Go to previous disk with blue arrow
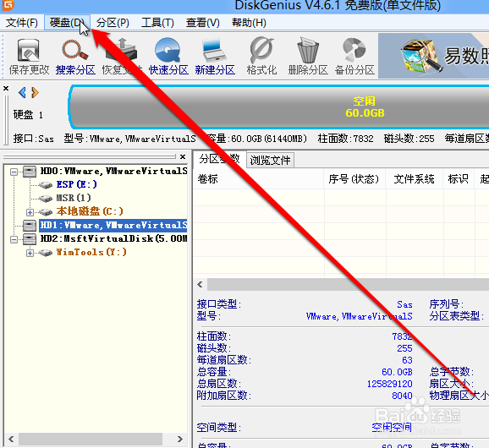The height and width of the screenshot is (448, 489). 22,92
